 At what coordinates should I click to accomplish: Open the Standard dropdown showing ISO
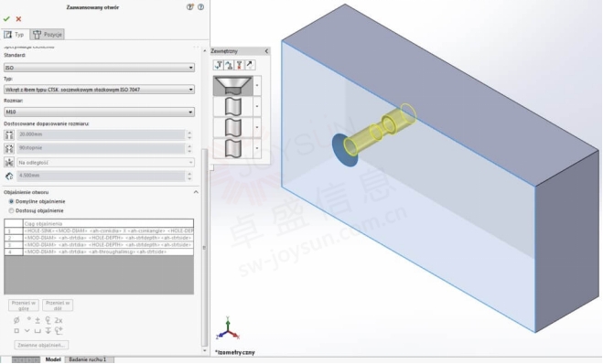tap(99, 68)
